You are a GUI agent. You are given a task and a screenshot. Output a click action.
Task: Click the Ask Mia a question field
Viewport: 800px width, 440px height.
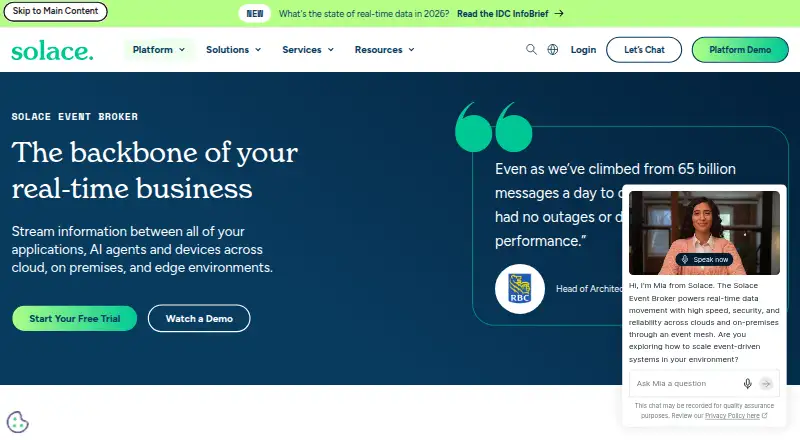coord(686,383)
